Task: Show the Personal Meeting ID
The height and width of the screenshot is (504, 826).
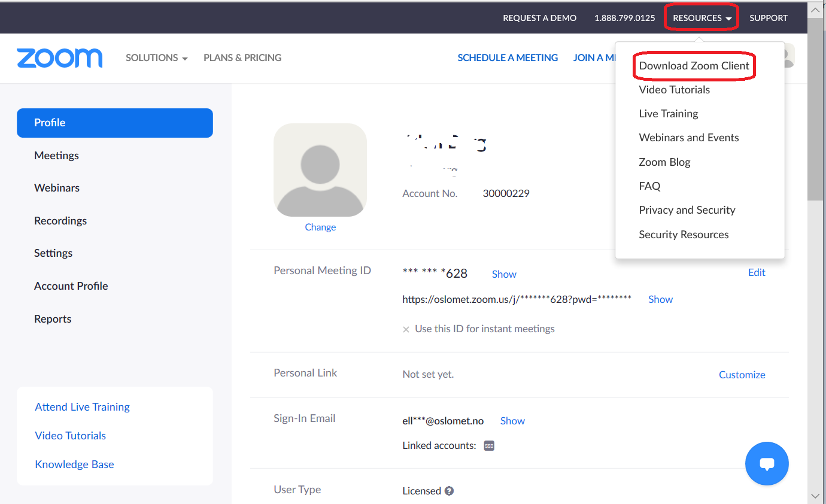Action: click(504, 274)
